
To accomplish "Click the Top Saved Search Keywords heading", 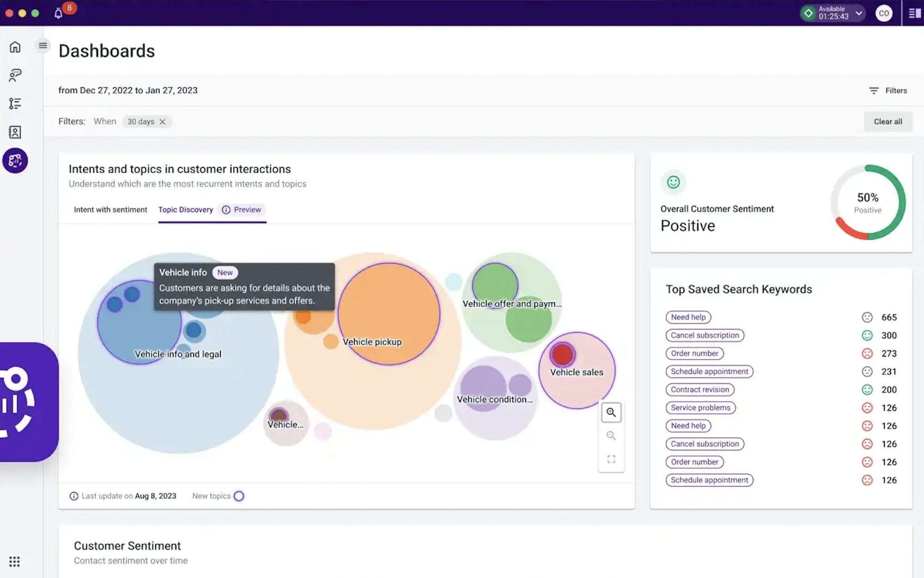I will pyautogui.click(x=739, y=289).
